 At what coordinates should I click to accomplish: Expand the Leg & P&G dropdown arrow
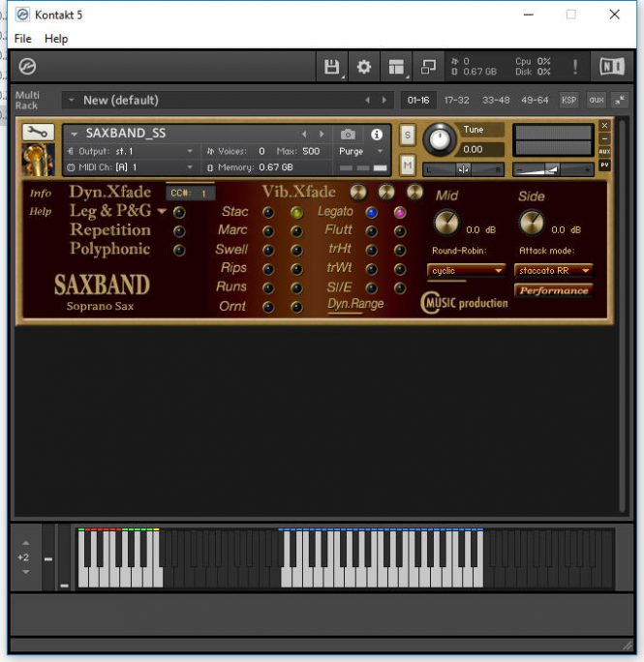click(x=162, y=211)
